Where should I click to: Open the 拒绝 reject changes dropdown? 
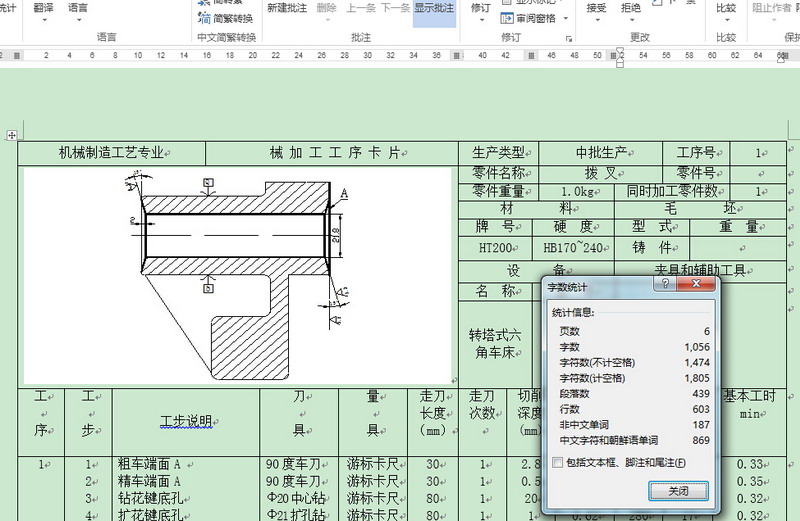pos(631,12)
